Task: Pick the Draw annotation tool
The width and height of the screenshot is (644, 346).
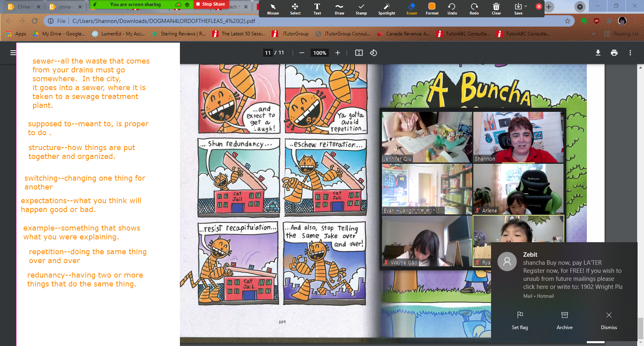Action: click(x=339, y=9)
